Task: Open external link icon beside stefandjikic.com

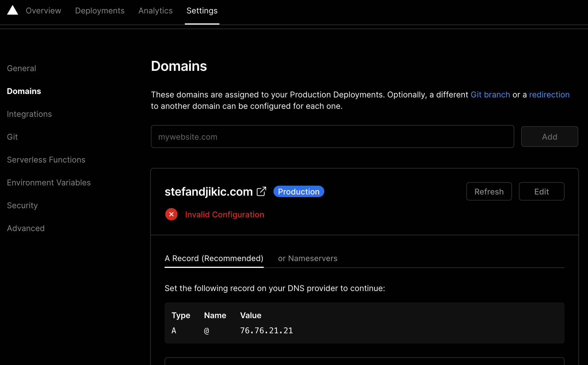Action: (261, 191)
